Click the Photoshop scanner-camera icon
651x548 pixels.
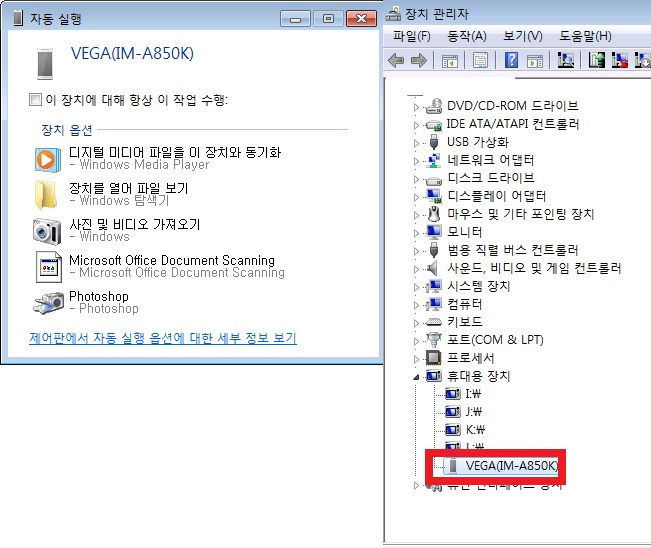[49, 303]
